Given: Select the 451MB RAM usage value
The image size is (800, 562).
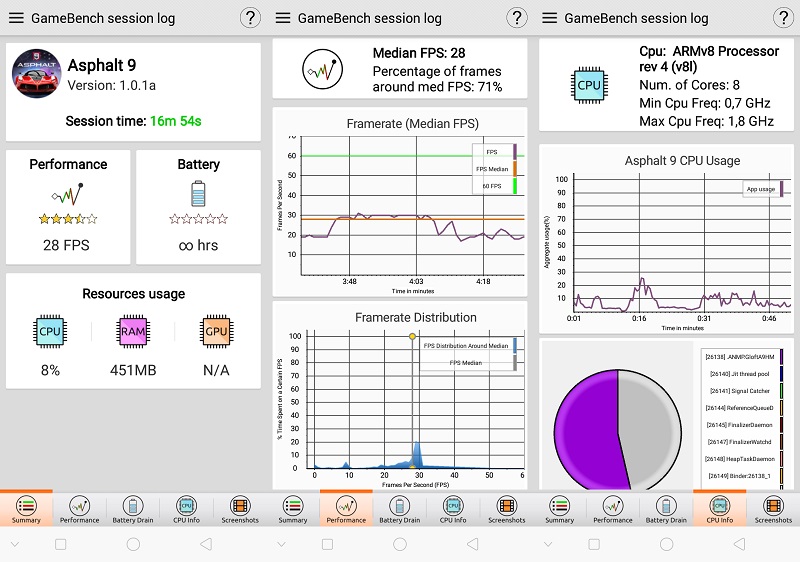Looking at the screenshot, I should (133, 370).
